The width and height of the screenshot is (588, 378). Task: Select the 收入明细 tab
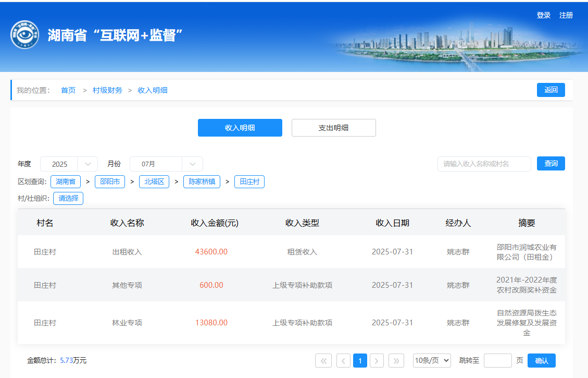tap(240, 128)
